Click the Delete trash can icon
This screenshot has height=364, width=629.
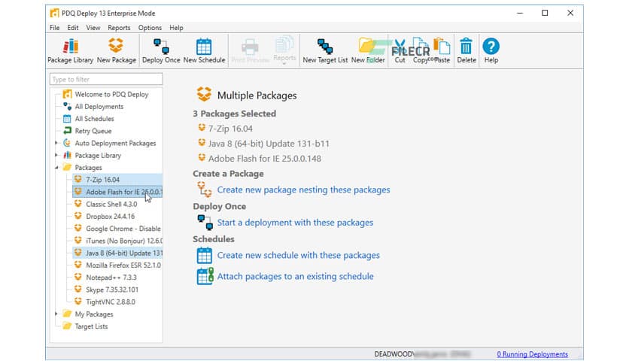pyautogui.click(x=466, y=47)
